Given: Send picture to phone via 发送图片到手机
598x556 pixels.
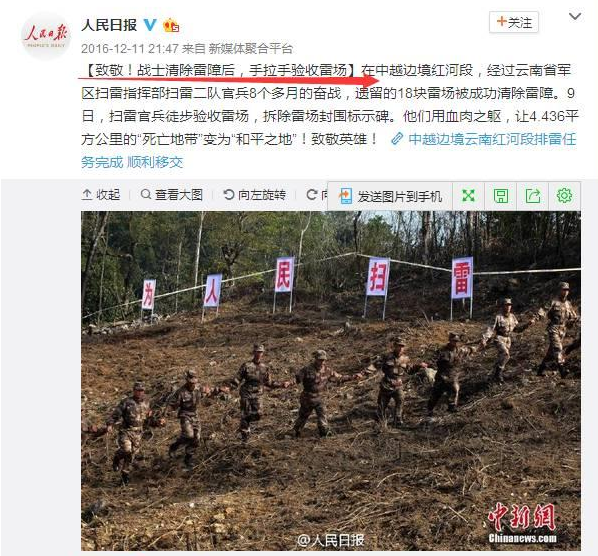Looking at the screenshot, I should click(x=391, y=196).
